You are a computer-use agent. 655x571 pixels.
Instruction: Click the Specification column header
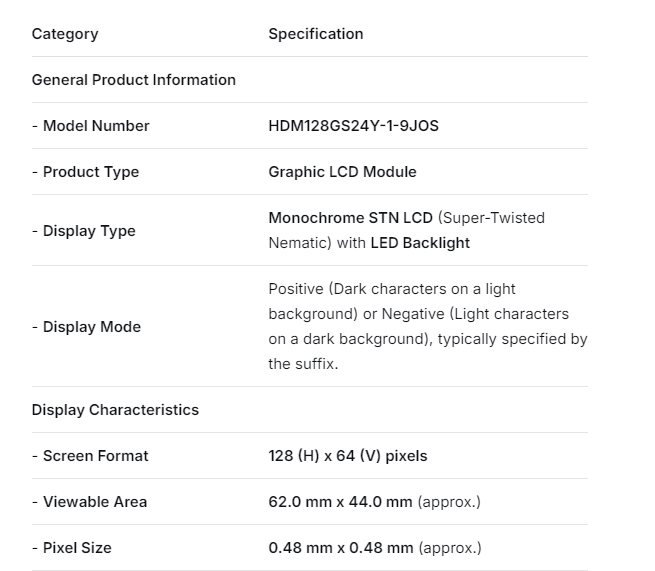pos(315,34)
